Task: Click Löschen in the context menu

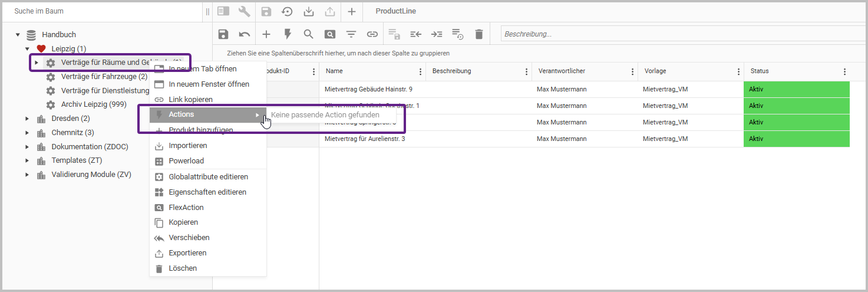Action: (183, 268)
